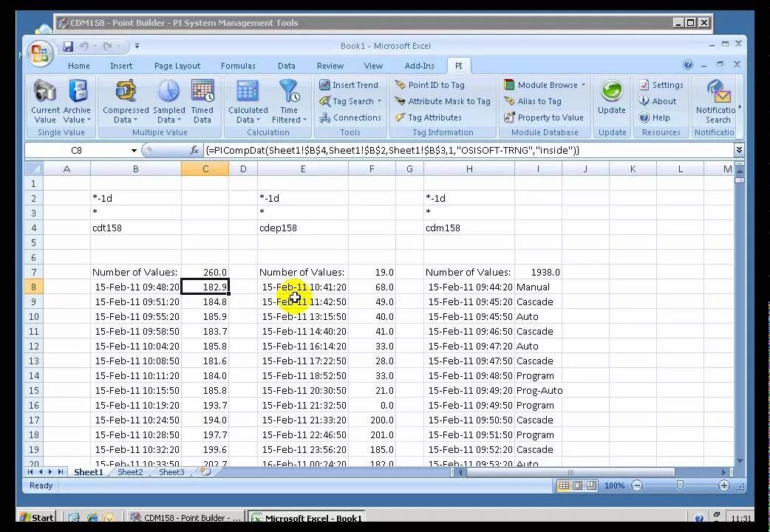Click the Office orb button
Viewport: 770px width, 532px height.
click(40, 53)
